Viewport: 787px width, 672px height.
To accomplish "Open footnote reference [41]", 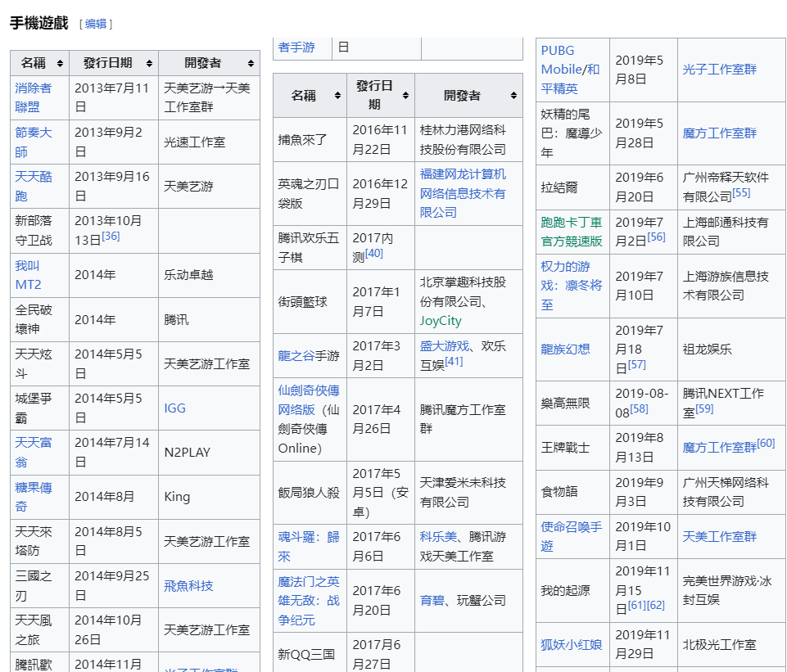I will [454, 362].
